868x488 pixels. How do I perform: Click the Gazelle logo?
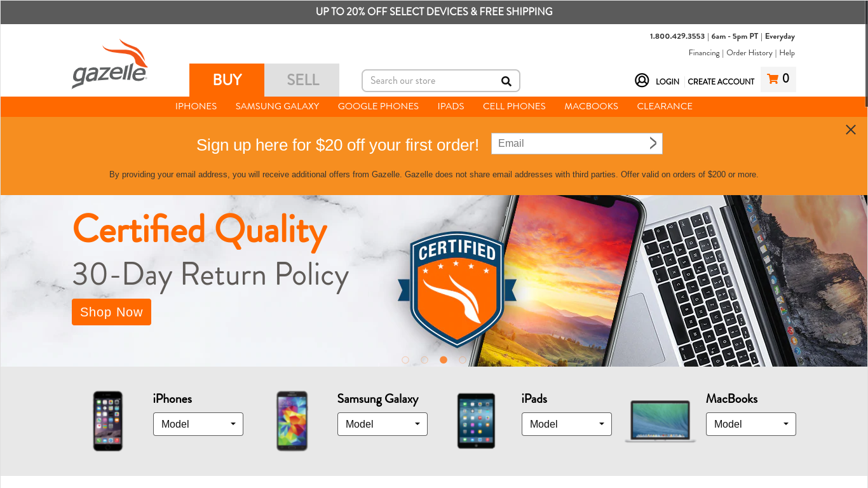point(110,64)
